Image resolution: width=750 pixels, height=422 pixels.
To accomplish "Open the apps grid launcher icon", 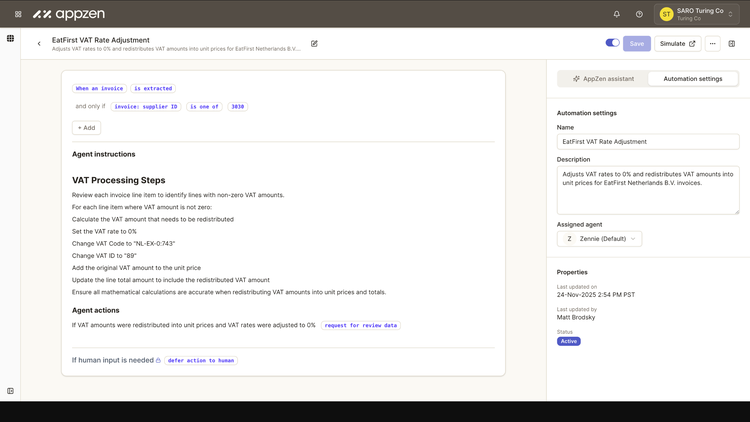I will 18,14.
